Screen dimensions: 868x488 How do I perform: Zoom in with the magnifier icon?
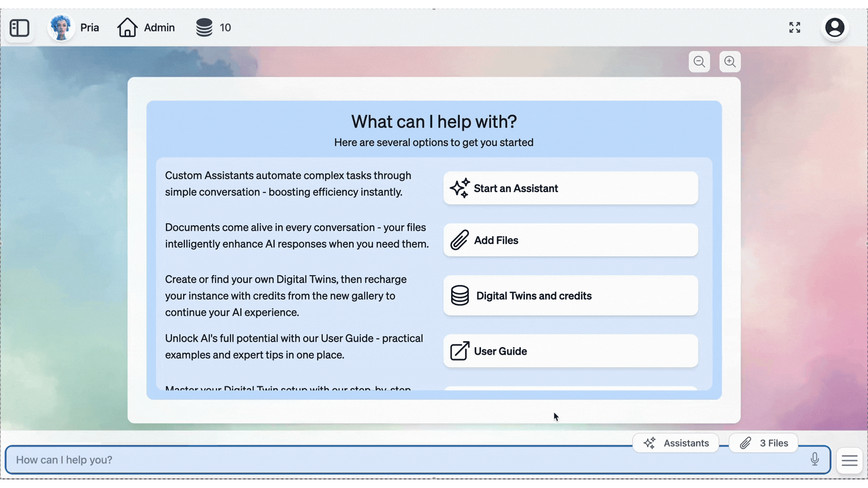coord(729,61)
